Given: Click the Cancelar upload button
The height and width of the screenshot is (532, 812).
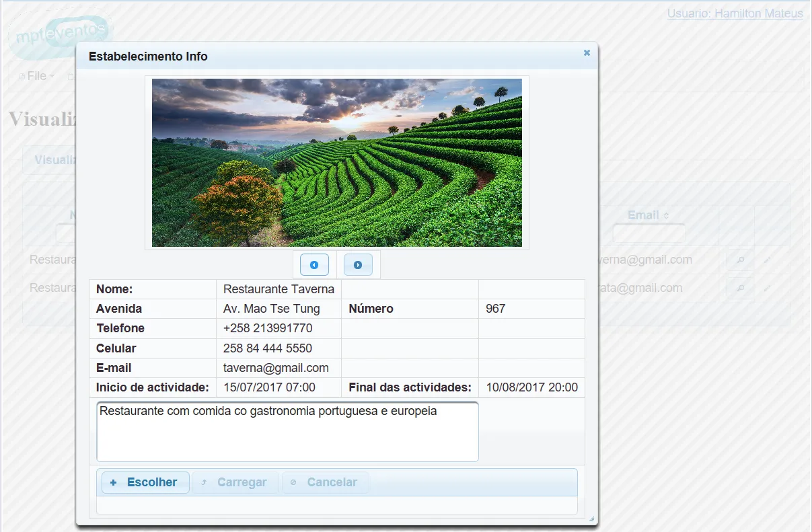Looking at the screenshot, I should coord(326,482).
